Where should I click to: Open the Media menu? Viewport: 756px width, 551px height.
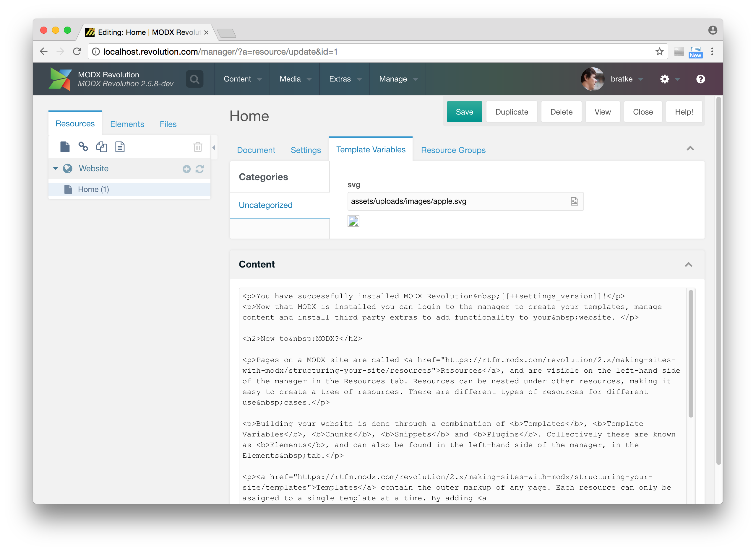295,79
